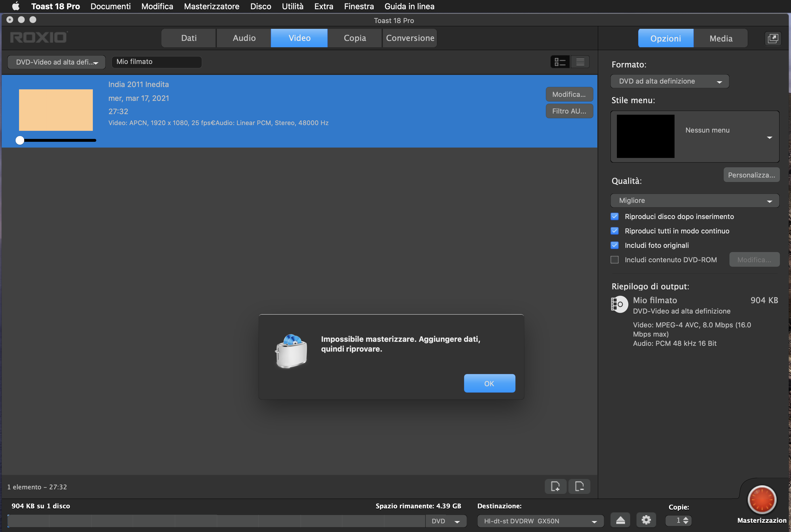Enable Includi contenuto DVD-ROM

tap(615, 260)
